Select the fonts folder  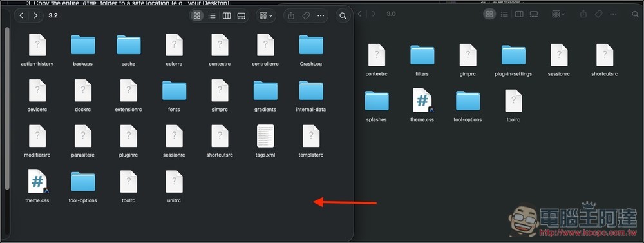point(174,95)
